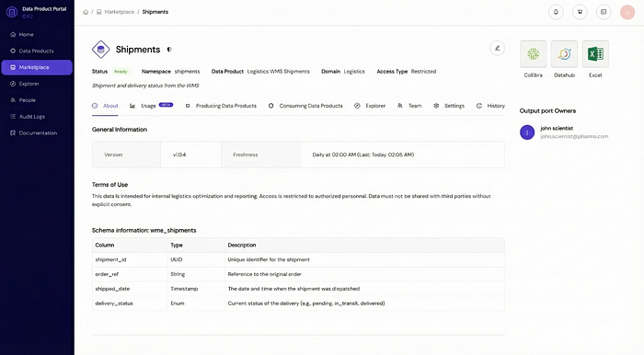Screen dimensions: 644x355
Task: Switch to the History tab
Action: point(490,106)
